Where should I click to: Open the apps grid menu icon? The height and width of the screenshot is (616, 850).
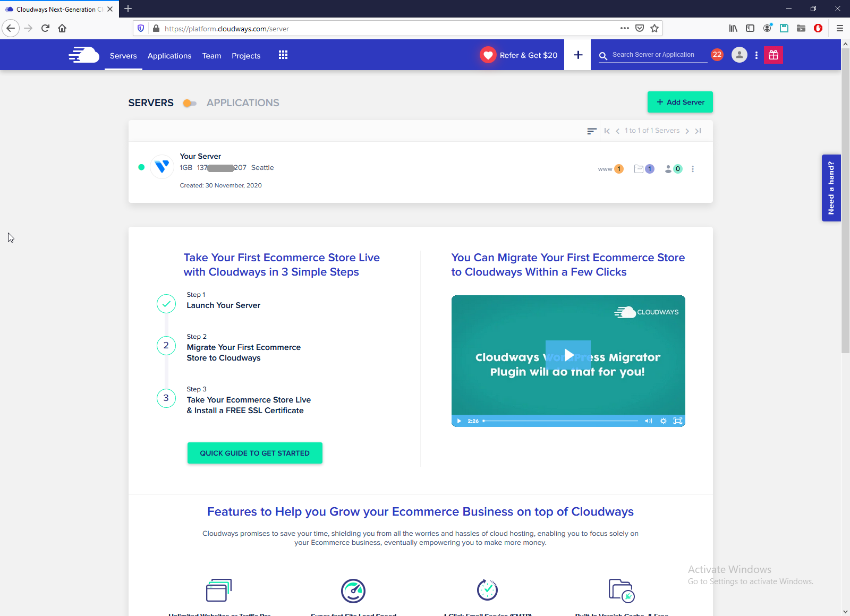(x=283, y=55)
